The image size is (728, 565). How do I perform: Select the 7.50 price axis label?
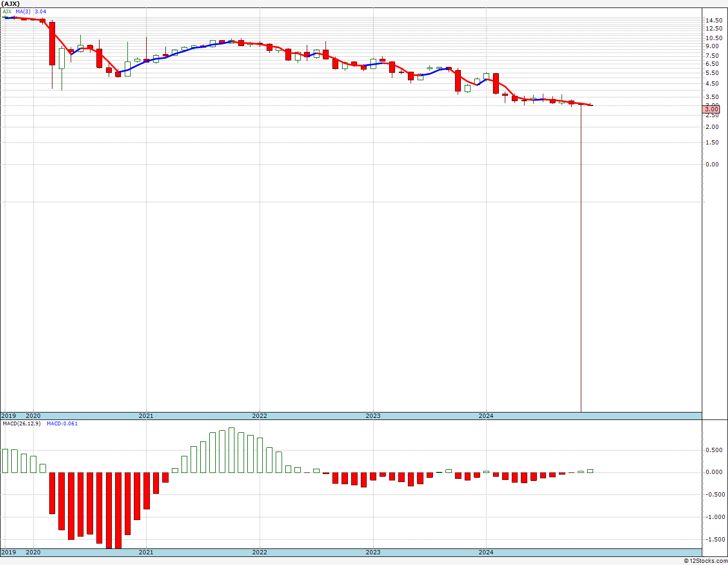tap(712, 56)
